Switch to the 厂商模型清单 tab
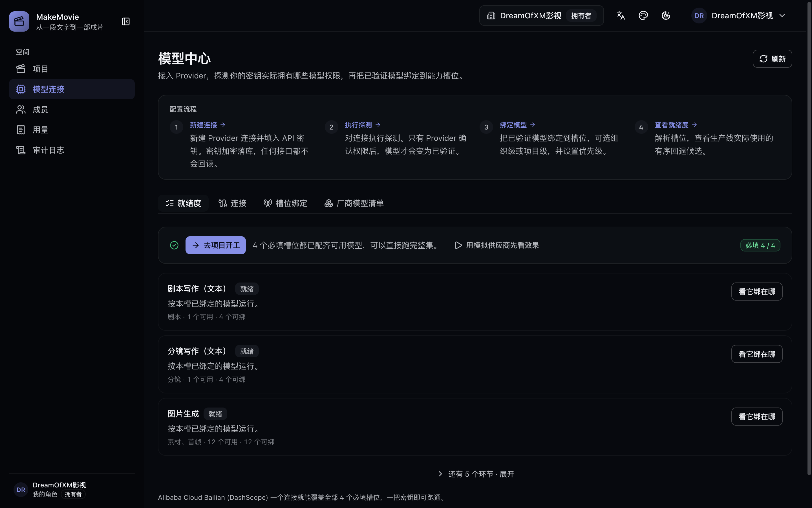812x508 pixels. [354, 203]
